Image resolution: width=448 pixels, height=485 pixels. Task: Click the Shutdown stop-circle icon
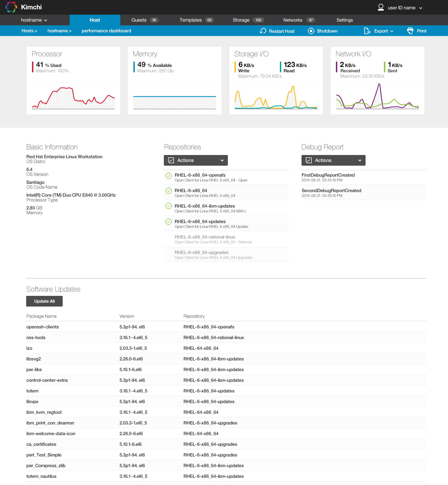click(x=311, y=31)
